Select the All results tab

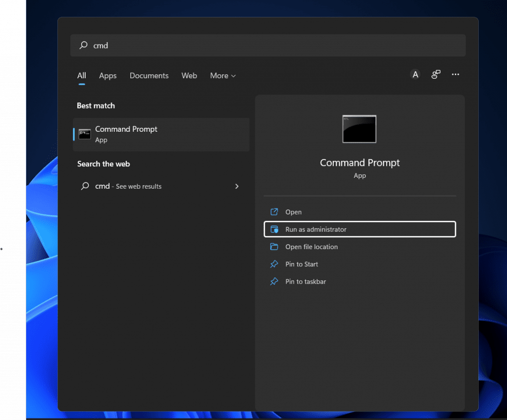coord(81,75)
